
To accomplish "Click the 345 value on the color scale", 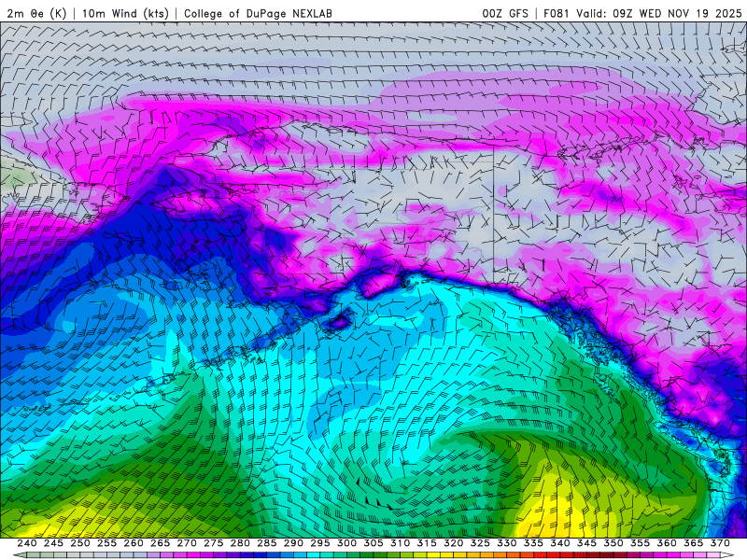I will [587, 543].
